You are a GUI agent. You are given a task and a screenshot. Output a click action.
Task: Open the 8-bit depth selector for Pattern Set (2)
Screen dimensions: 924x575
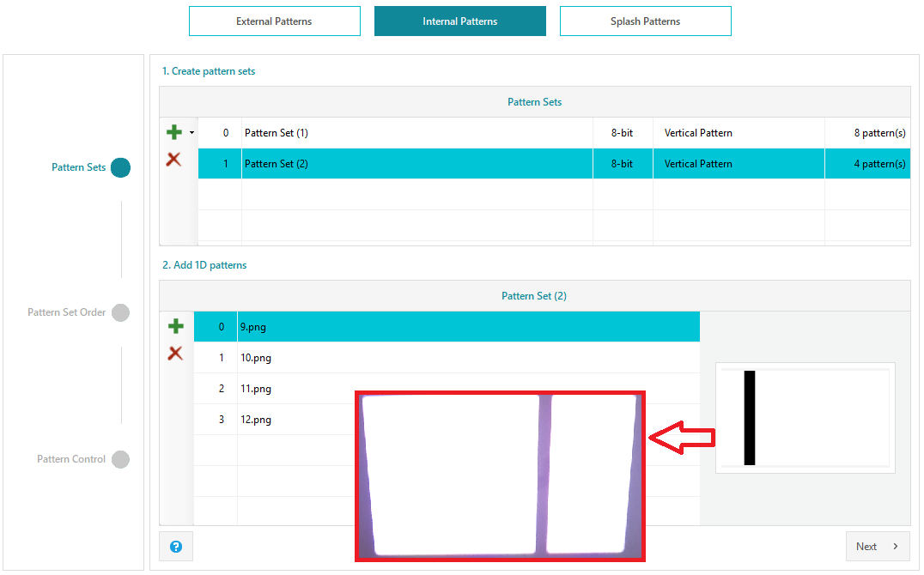point(623,163)
